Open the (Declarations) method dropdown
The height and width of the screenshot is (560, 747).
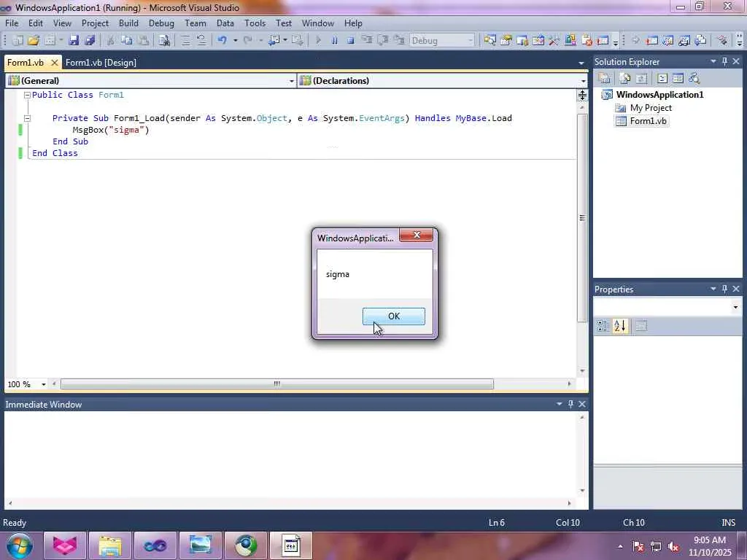pyautogui.click(x=583, y=81)
